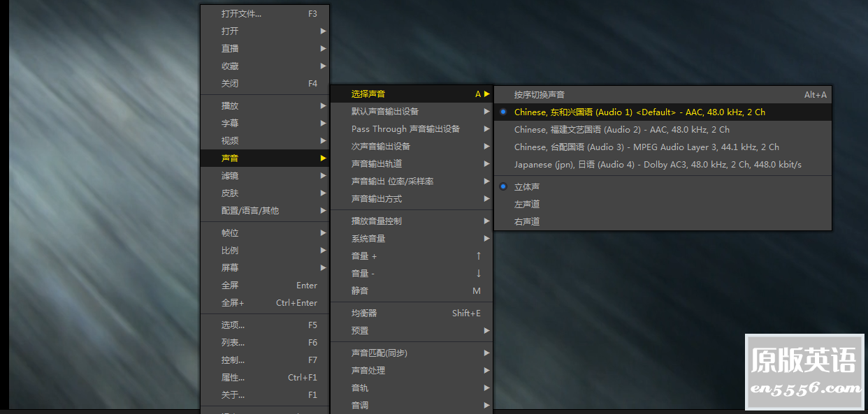Switch to 右声道 right channel

[x=527, y=222]
